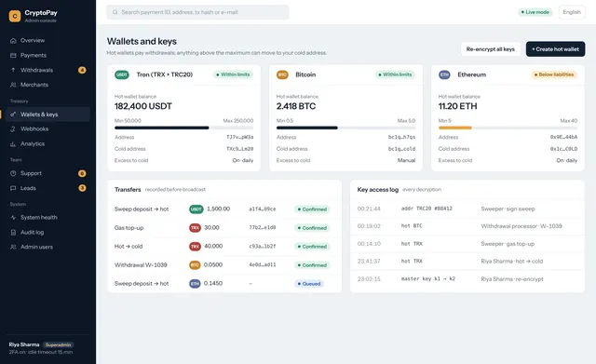Click Below liabilities badge on Ethereum card
This screenshot has height=364, width=596.
(554, 74)
